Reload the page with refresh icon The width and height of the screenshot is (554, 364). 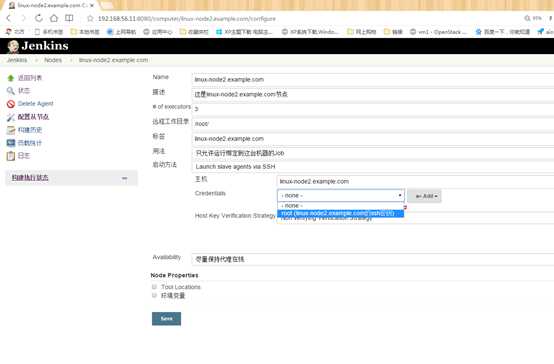click(39, 18)
